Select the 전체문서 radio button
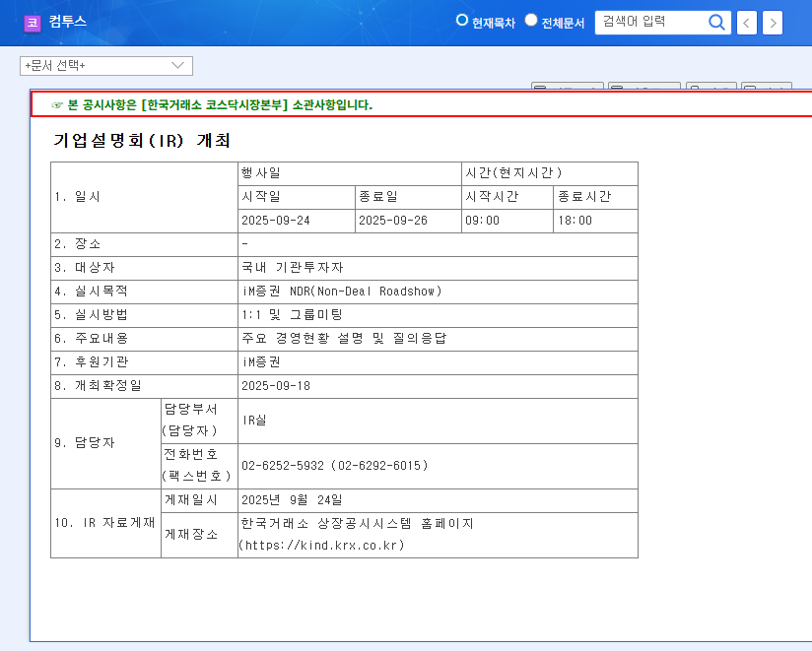 point(531,20)
